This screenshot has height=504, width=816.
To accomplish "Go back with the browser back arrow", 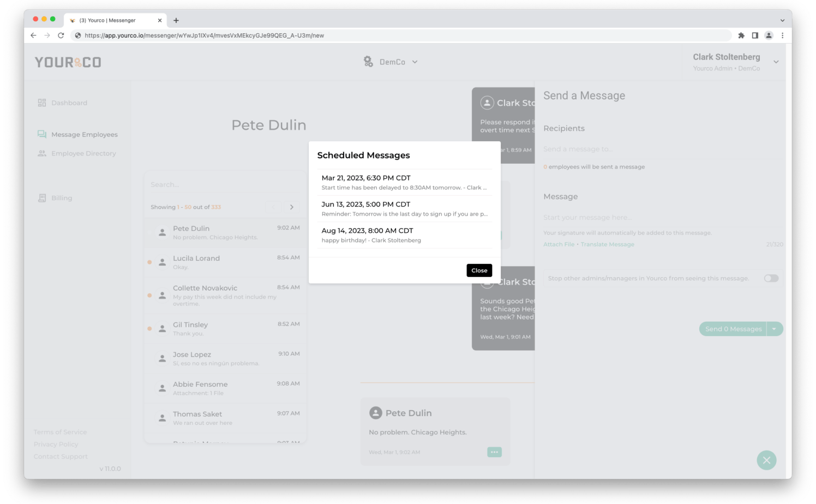I will click(x=33, y=35).
